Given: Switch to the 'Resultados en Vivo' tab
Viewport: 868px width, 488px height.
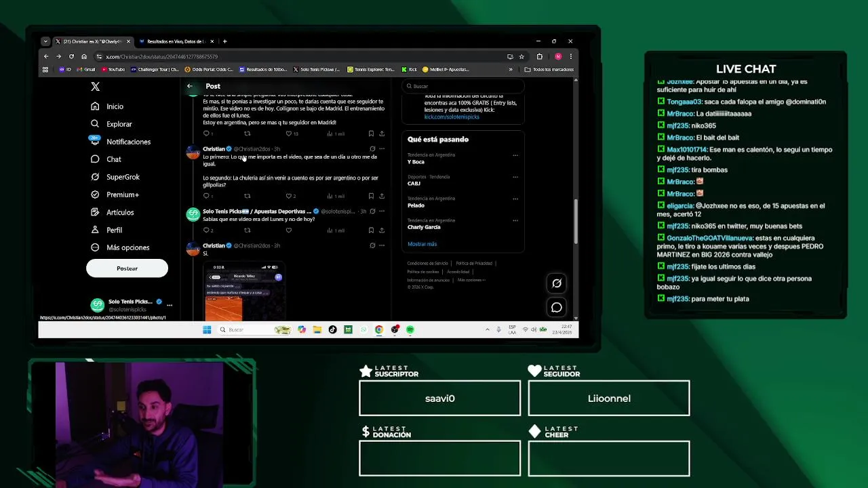Looking at the screenshot, I should (x=176, y=41).
